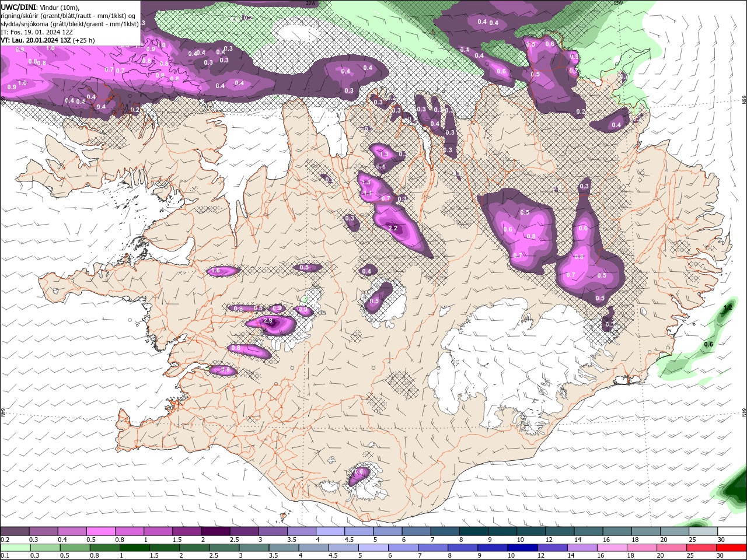
Task: Click the bright pink snow legend swatch at 0.5
Action: (100, 531)
